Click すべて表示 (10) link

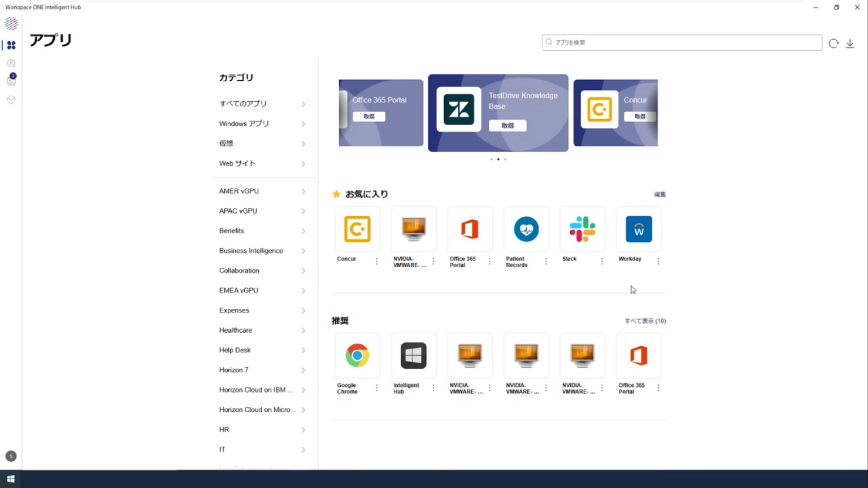point(645,321)
